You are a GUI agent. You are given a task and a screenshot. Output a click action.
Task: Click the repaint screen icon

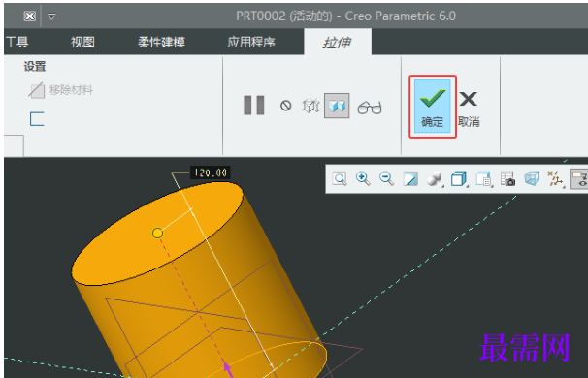point(410,178)
